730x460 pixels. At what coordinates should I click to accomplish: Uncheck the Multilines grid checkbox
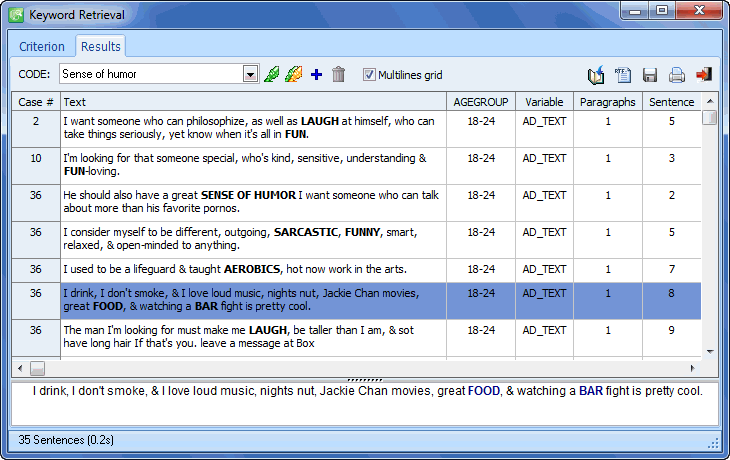[x=369, y=75]
